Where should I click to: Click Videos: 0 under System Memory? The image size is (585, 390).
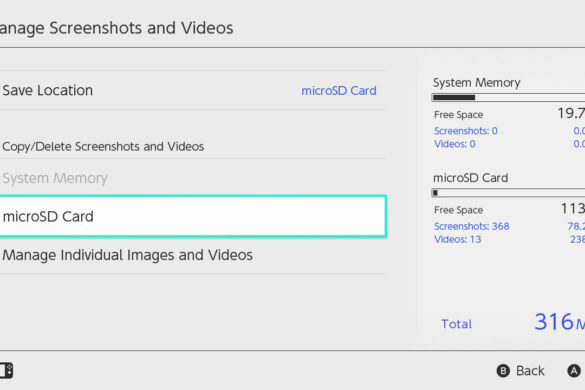point(455,144)
